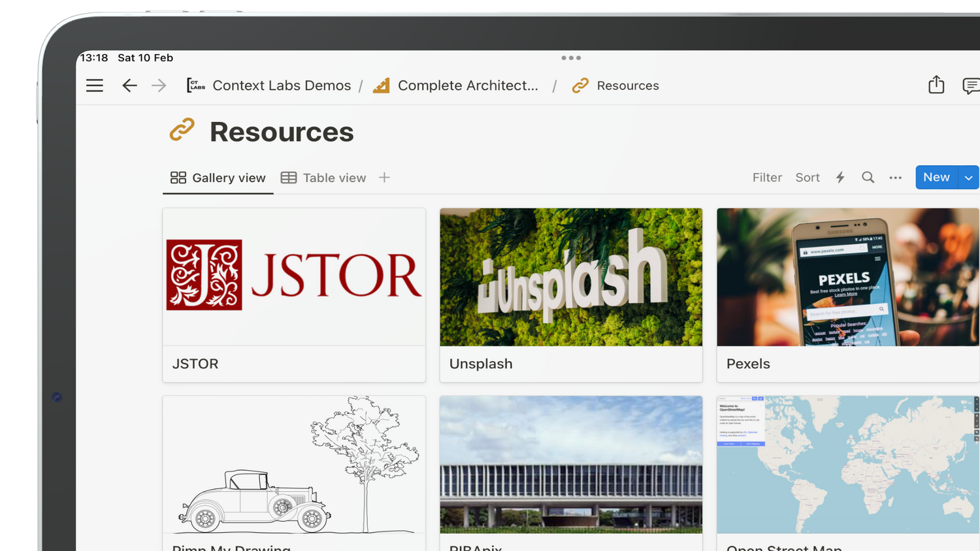The height and width of the screenshot is (551, 980).
Task: Click the Resources page link icon
Action: tap(182, 130)
